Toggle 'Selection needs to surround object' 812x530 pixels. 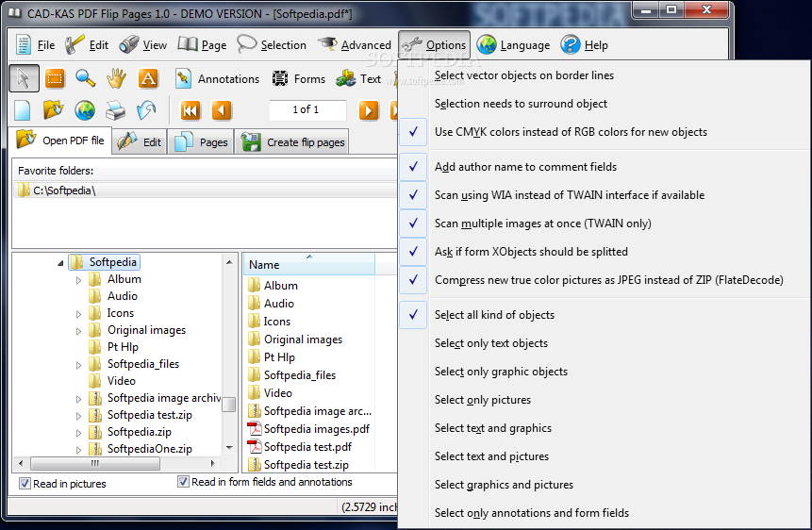coord(604,104)
